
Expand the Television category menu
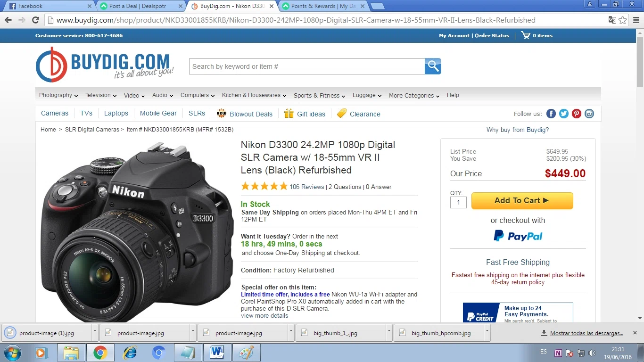(x=101, y=95)
